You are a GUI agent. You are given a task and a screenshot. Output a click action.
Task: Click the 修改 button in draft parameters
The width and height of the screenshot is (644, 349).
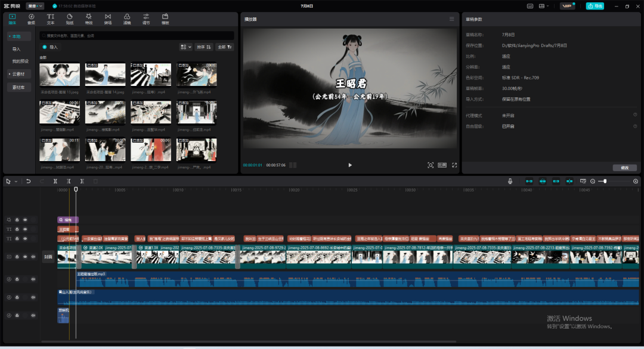coord(624,168)
